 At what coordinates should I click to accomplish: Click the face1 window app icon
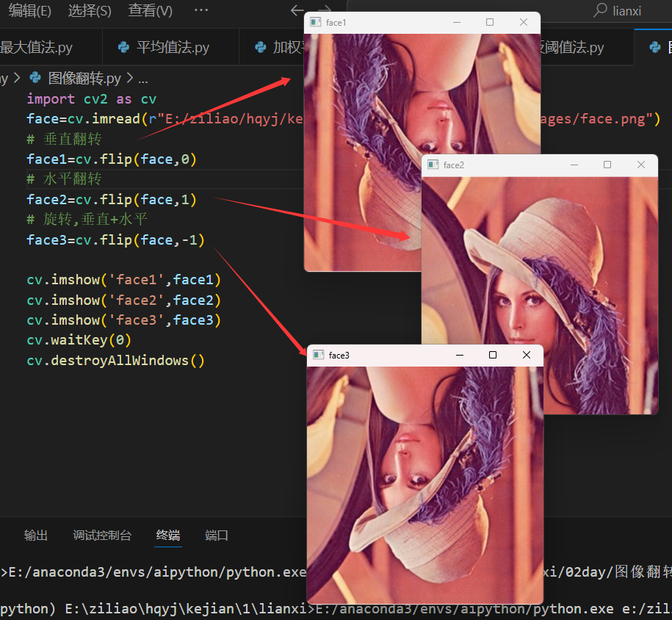[x=315, y=22]
